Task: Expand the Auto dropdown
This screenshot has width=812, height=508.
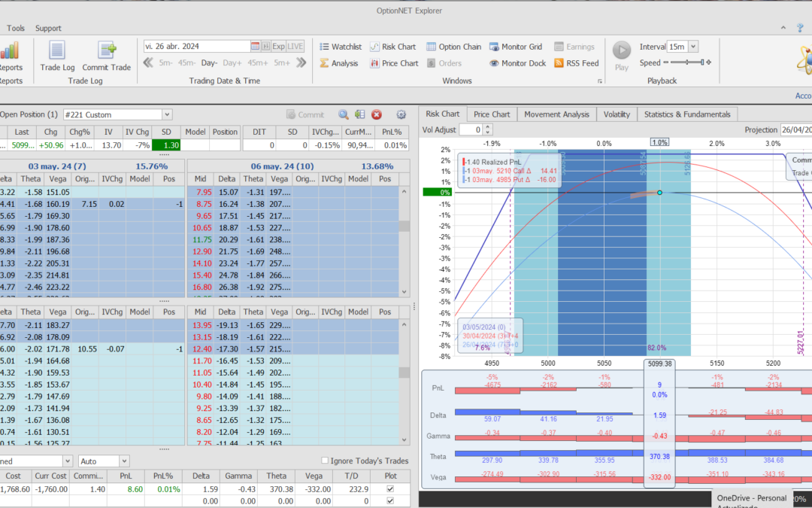Action: point(124,461)
